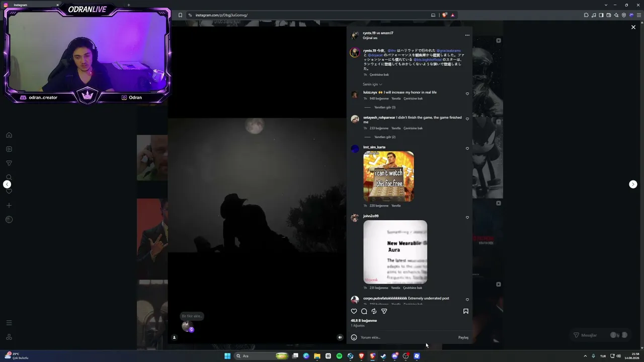
Task: Open the taskbar volume control
Action: tap(618, 356)
